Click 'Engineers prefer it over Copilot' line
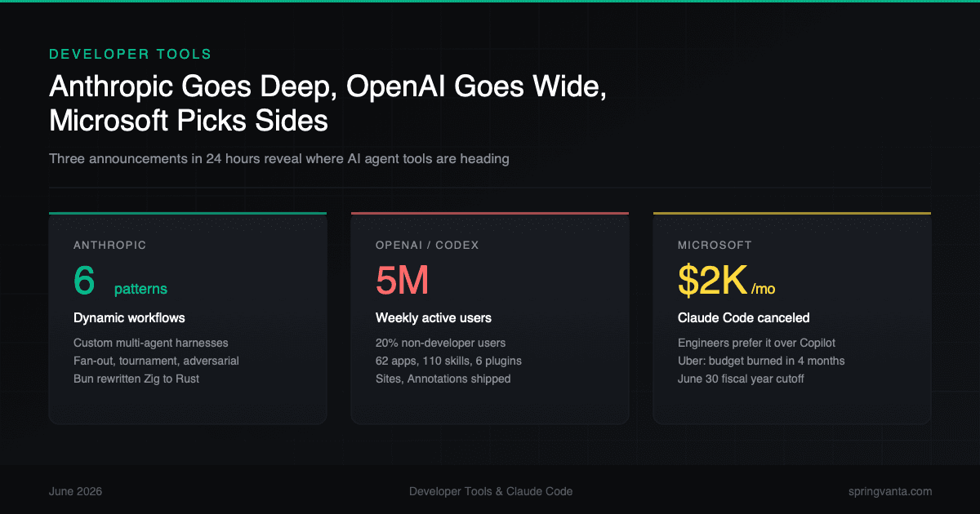The height and width of the screenshot is (514, 980). (x=757, y=343)
